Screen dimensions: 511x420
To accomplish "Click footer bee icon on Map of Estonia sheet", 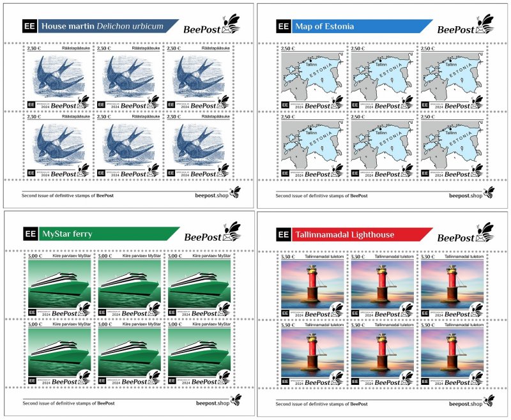I will point(489,193).
